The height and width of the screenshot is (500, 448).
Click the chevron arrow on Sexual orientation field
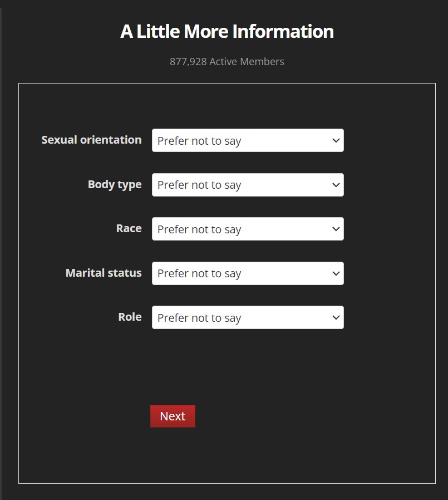336,140
